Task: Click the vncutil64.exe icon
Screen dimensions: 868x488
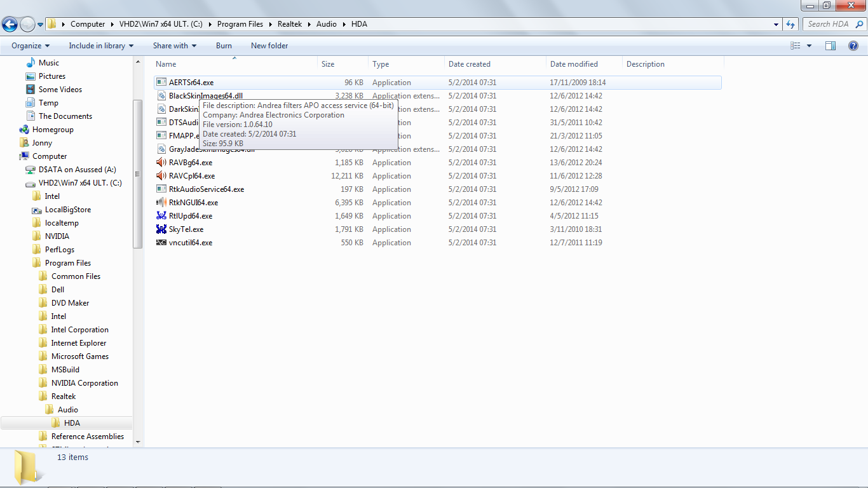Action: tap(161, 243)
